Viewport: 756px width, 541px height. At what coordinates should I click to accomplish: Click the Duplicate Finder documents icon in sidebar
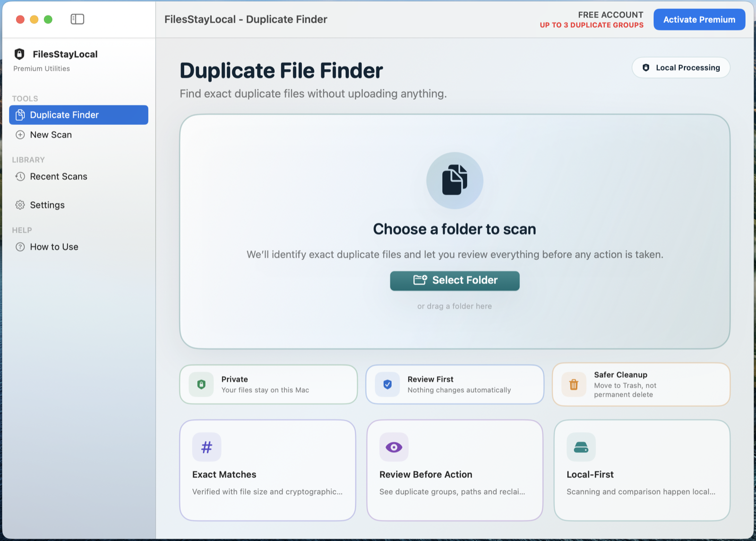[20, 115]
